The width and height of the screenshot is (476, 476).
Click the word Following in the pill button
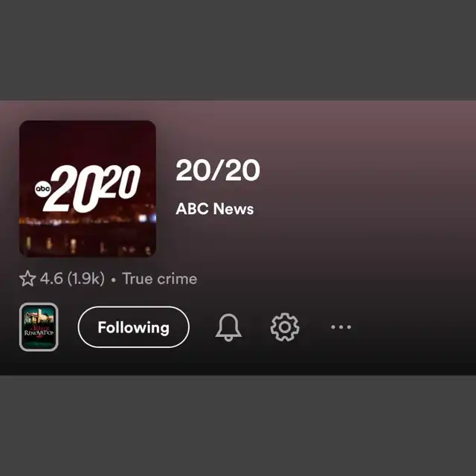[134, 327]
